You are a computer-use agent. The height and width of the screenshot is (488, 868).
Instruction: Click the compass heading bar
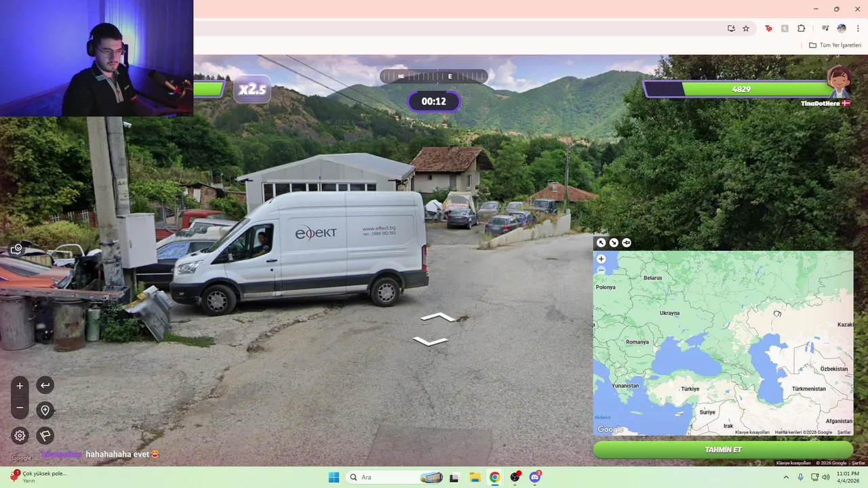pos(433,77)
